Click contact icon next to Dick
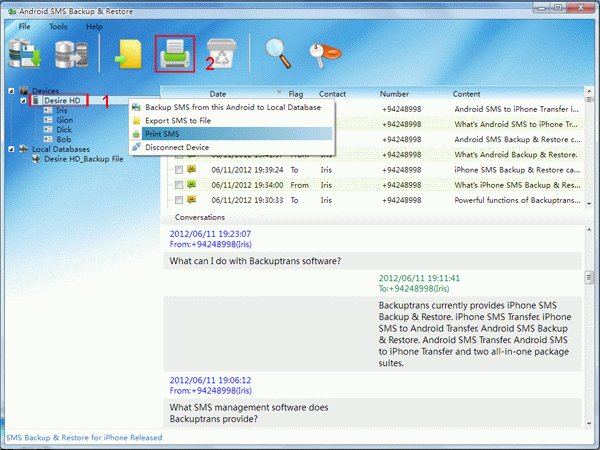Screen dimensions: 600x450 pos(48,130)
